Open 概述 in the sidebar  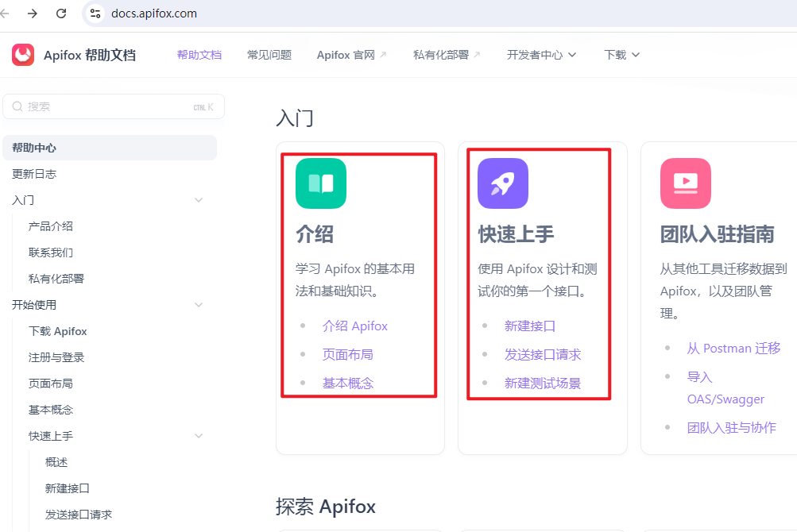(x=56, y=462)
